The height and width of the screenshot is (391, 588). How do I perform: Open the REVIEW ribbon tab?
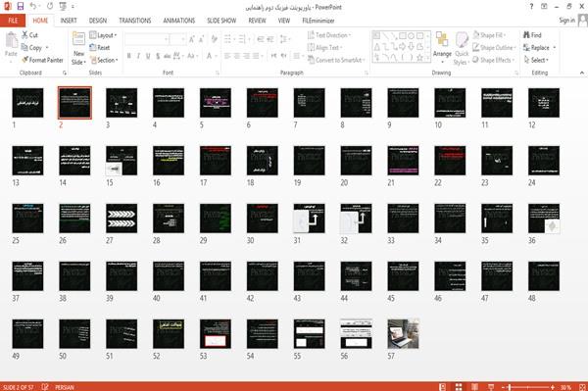pos(257,21)
